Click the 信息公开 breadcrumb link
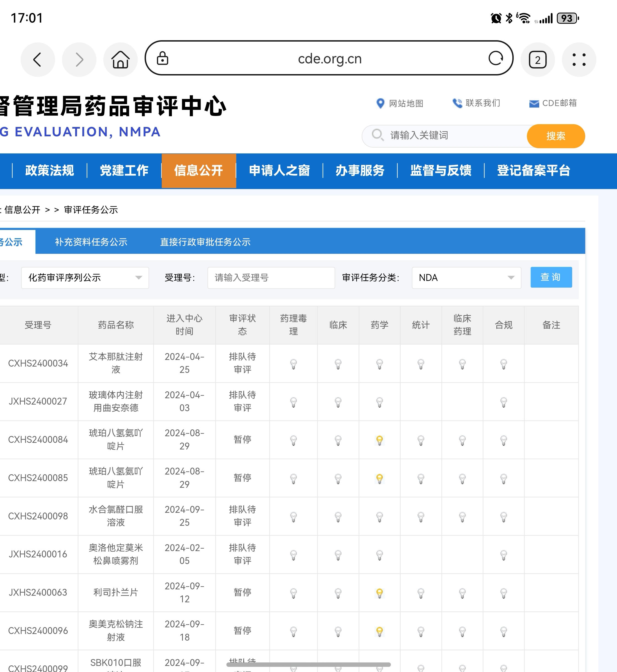Viewport: 617px width, 672px height. [x=22, y=210]
